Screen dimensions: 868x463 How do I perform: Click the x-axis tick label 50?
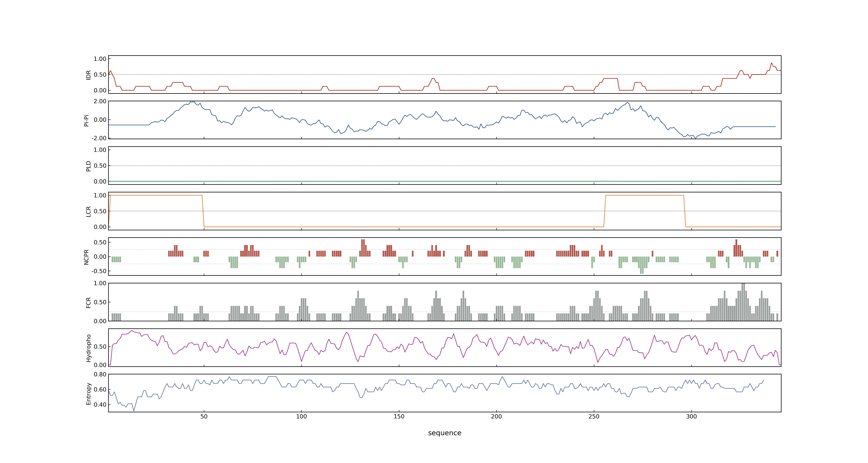click(204, 416)
